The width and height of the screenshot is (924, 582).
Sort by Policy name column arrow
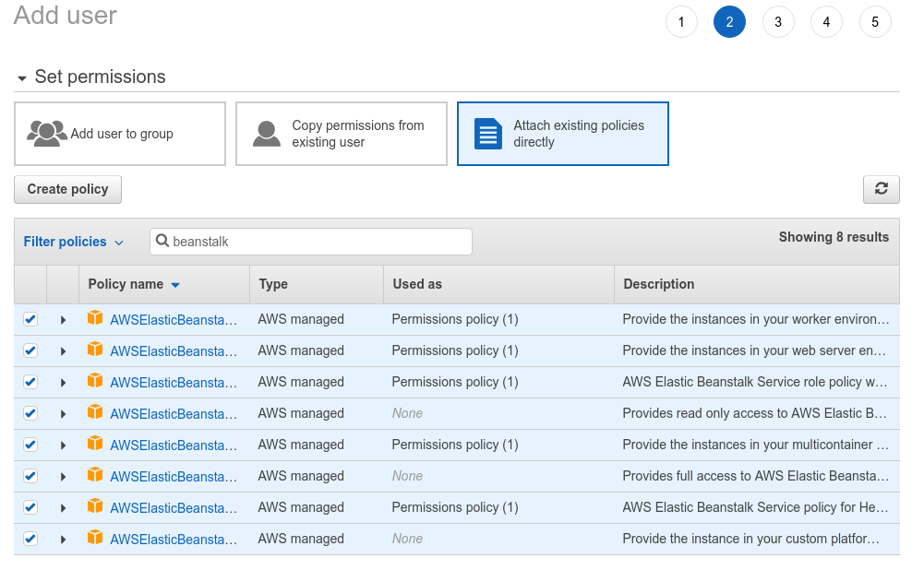[175, 285]
